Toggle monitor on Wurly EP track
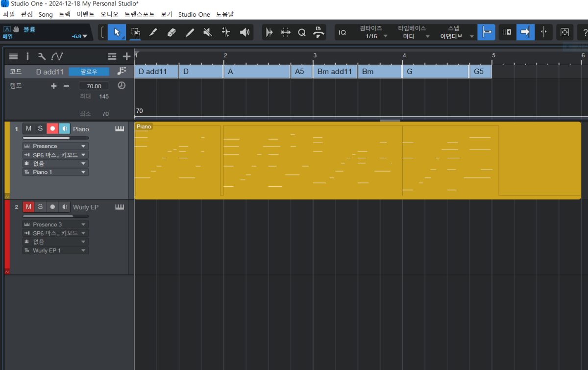 click(64, 207)
